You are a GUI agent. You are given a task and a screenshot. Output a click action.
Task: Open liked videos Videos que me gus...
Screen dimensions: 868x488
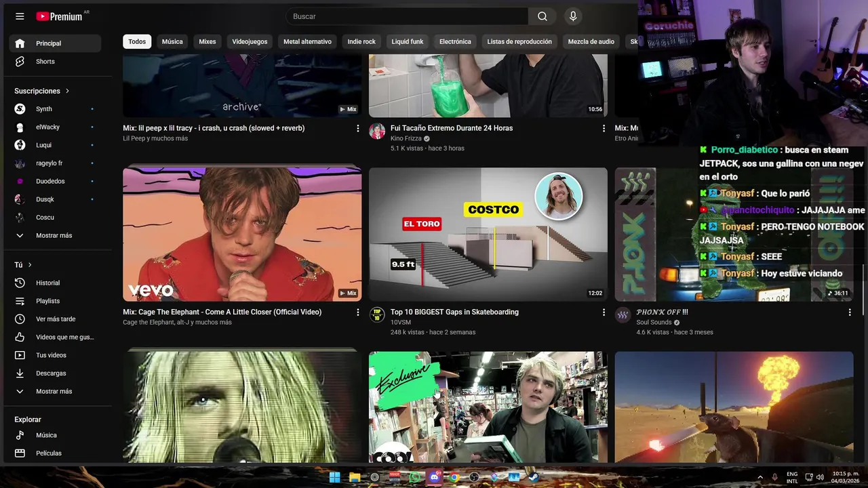[55, 337]
